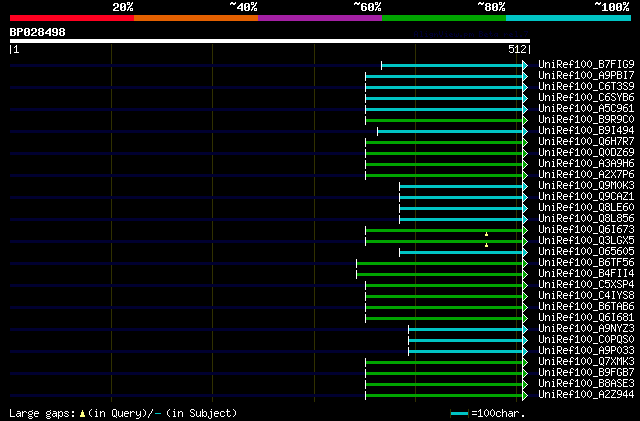The image size is (640, 421).
Task: Select hit label UniRef100_Q3LGX5
Action: (586, 241)
